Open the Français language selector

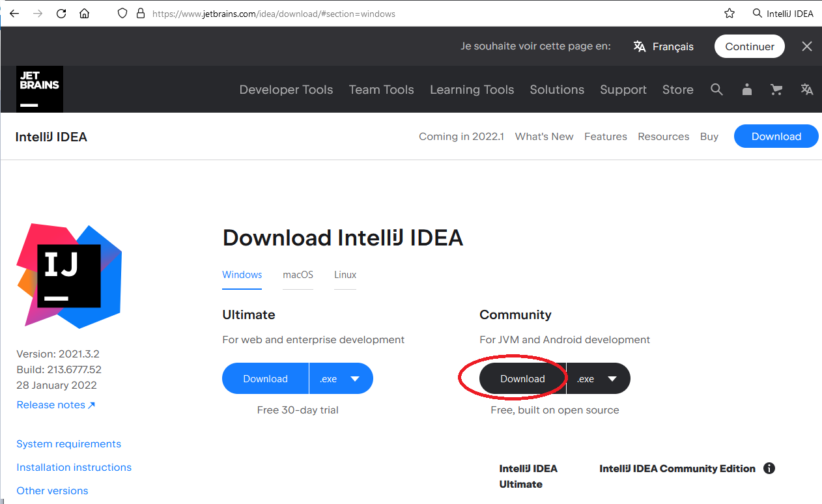[664, 46]
